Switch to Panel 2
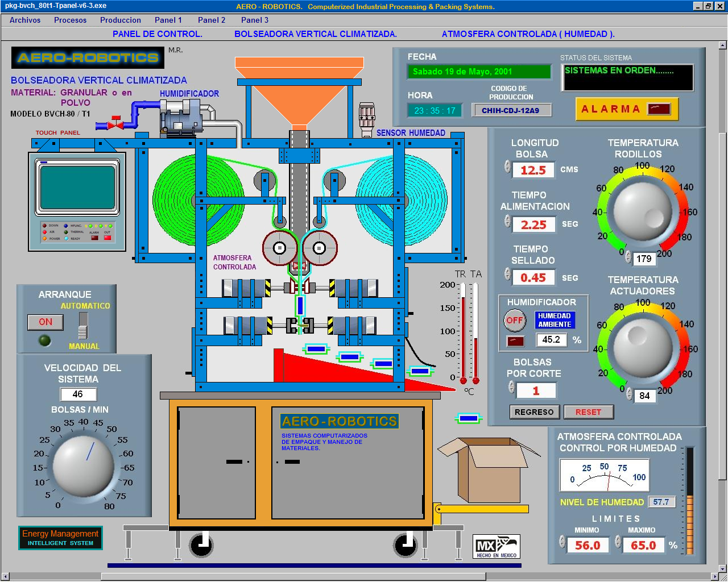Viewport: 728px width, 582px height. point(212,20)
